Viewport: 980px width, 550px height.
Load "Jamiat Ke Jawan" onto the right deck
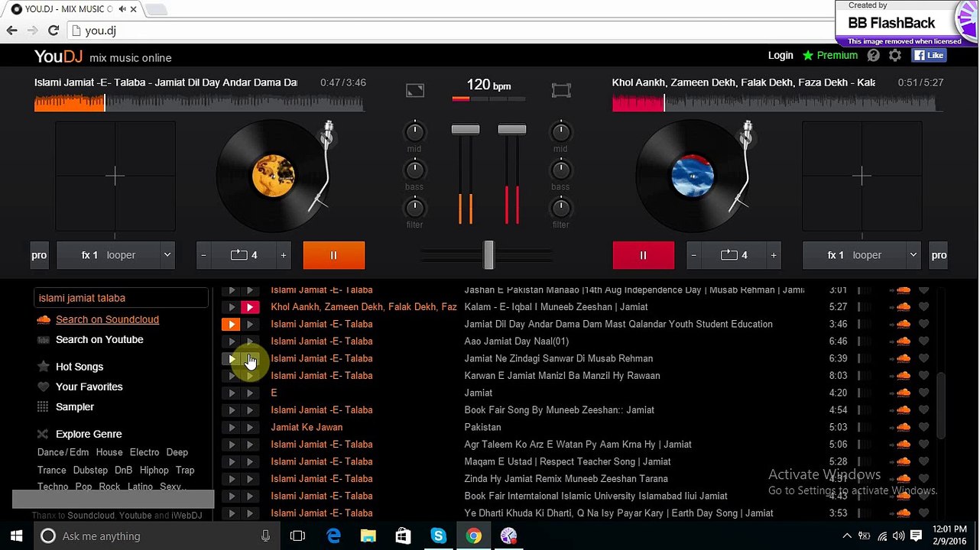(x=249, y=427)
